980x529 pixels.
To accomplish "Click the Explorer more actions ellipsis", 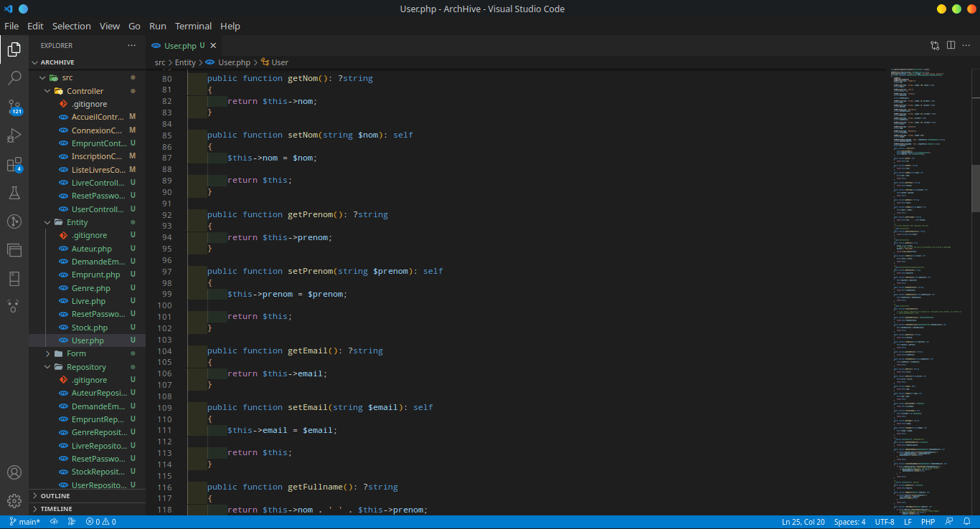I will [x=131, y=45].
